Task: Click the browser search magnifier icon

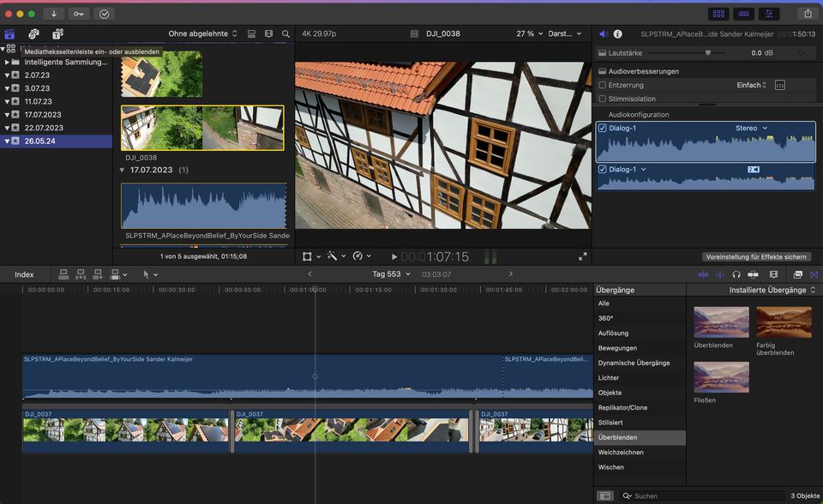Action: [285, 33]
